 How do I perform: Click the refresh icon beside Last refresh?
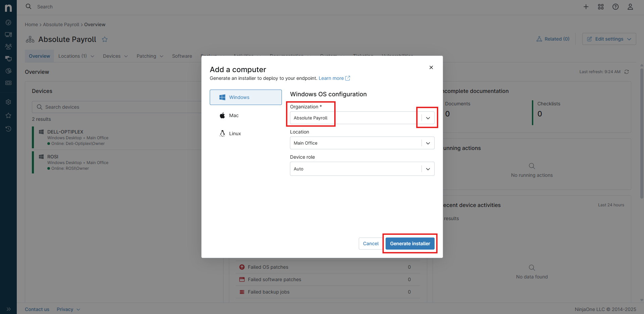coord(627,72)
